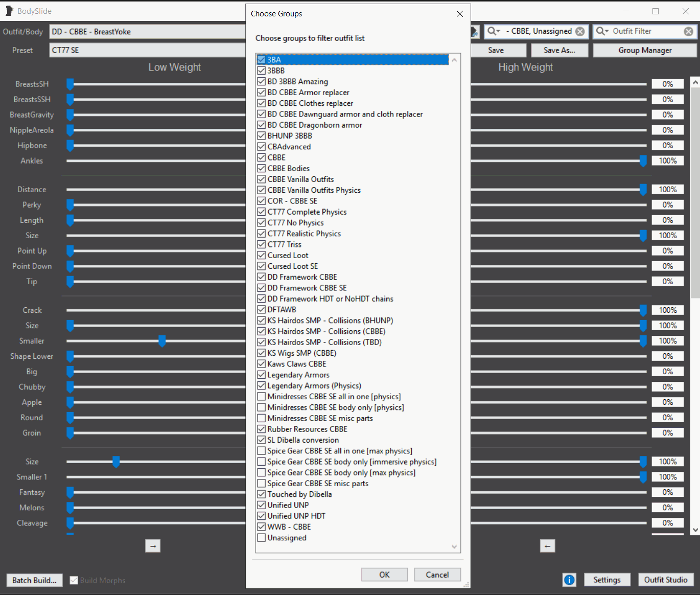Open group filter search dropdown
This screenshot has height=595, width=700.
(494, 31)
